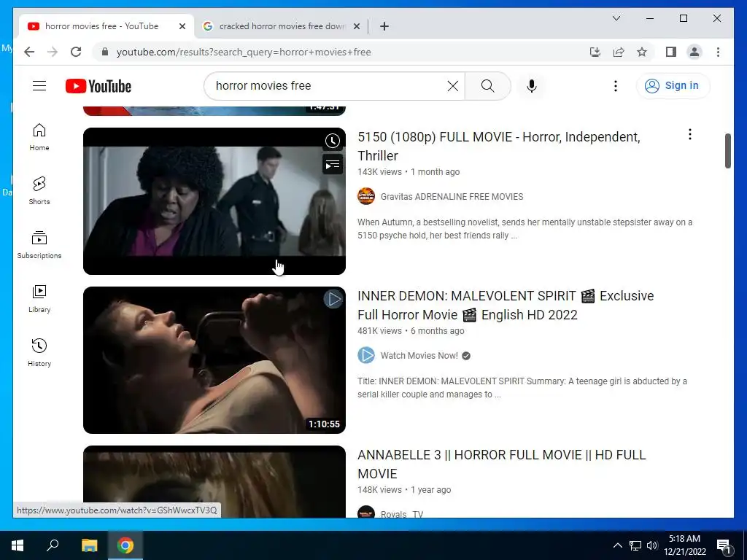Viewport: 747px width, 560px height.
Task: Open Library in the sidebar
Action: tap(39, 298)
